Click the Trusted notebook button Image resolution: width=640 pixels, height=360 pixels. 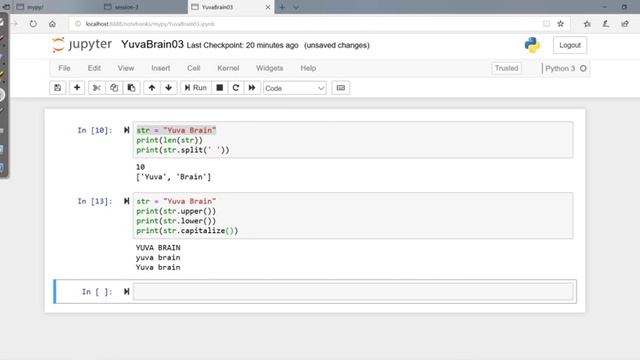(x=507, y=68)
